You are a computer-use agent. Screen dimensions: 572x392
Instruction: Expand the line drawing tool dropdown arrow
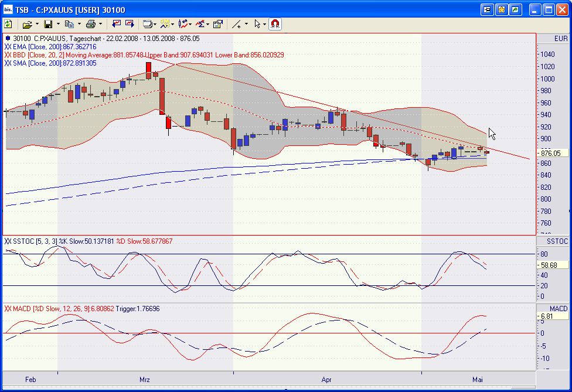pyautogui.click(x=246, y=25)
